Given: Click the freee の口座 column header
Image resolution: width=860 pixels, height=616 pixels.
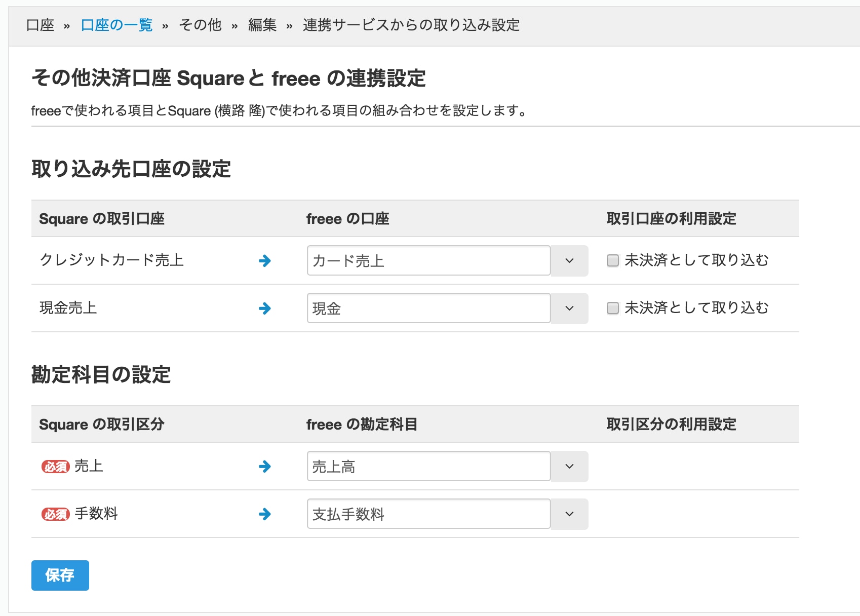Looking at the screenshot, I should click(x=348, y=219).
